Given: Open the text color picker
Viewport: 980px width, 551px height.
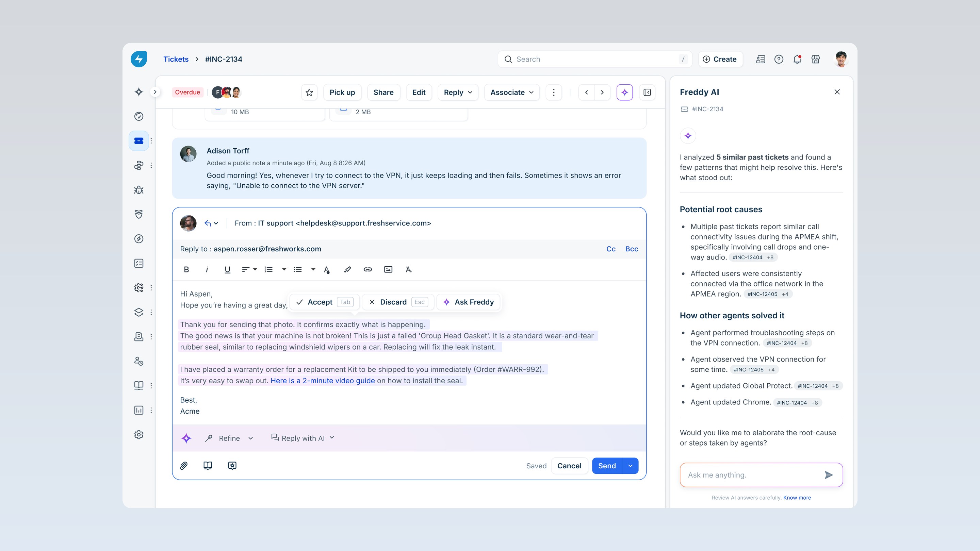Looking at the screenshot, I should click(327, 270).
